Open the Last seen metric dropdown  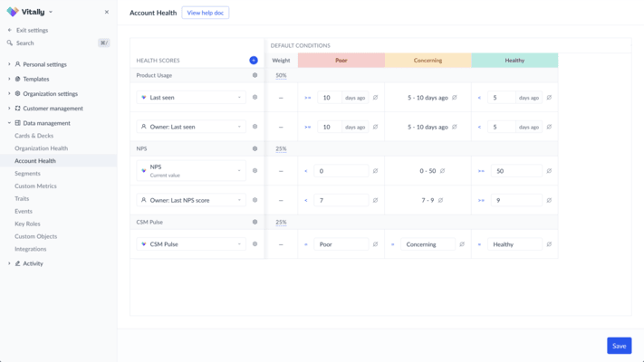191,97
